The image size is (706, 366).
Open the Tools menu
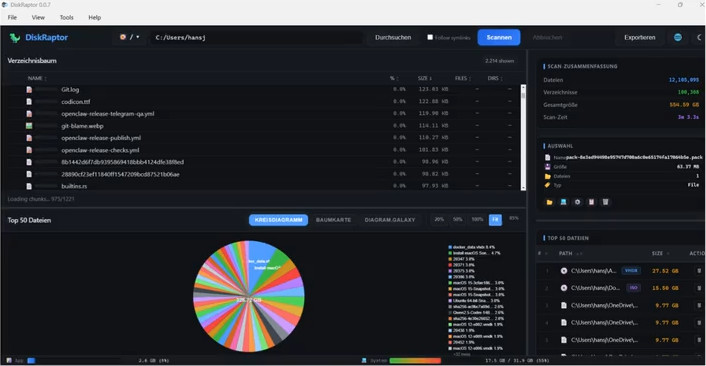67,18
